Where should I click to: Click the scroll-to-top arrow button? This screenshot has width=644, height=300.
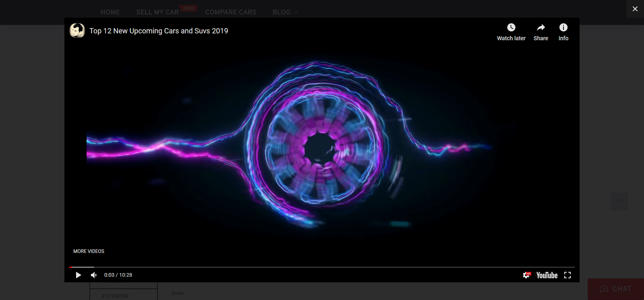point(619,201)
